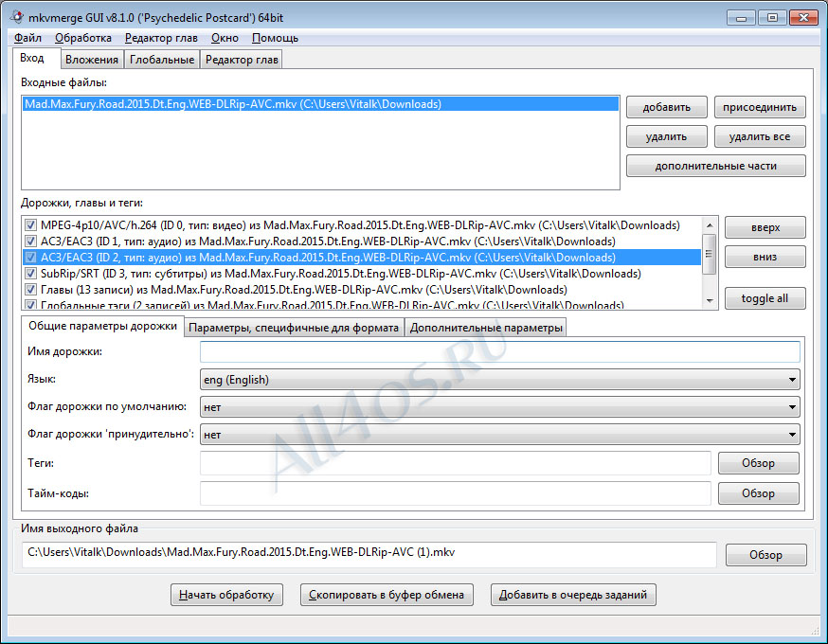Toggle the AC3/EAC3 ID 2 audio track checkbox
This screenshot has width=828, height=644.
[x=30, y=258]
